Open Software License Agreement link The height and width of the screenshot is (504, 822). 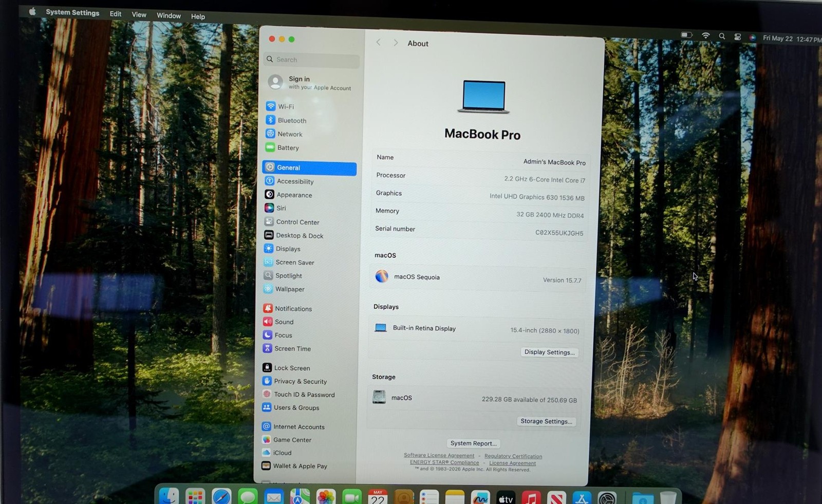click(x=439, y=455)
